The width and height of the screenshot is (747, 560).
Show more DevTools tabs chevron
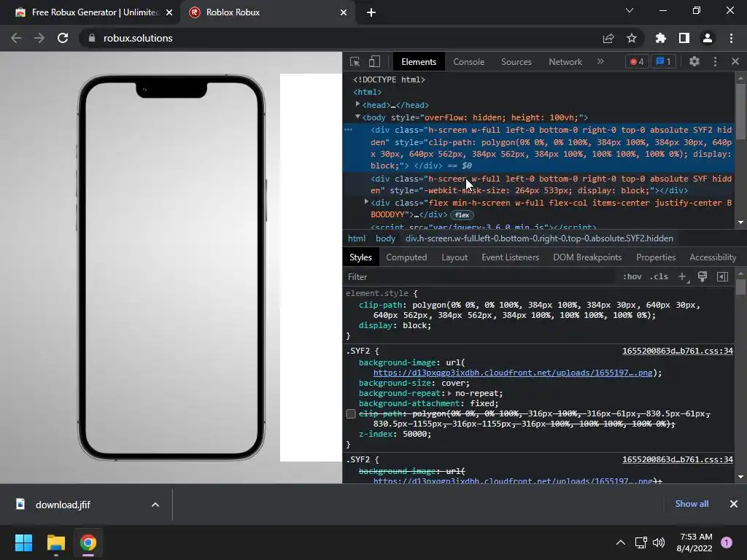click(600, 61)
